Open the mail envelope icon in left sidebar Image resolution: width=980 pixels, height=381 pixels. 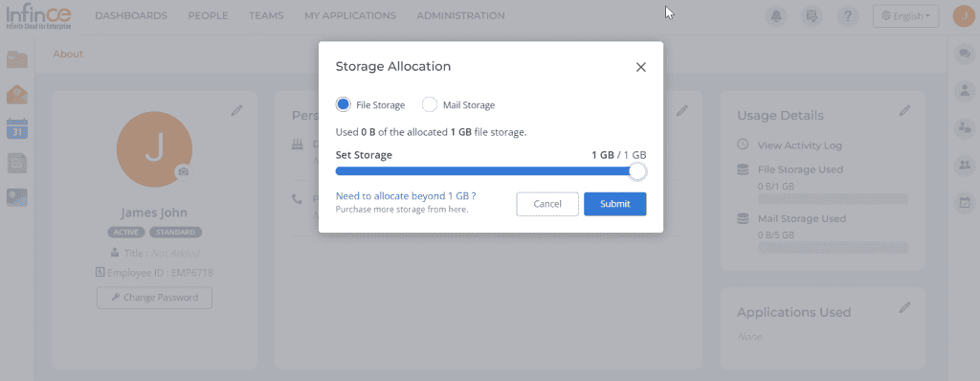(x=17, y=95)
